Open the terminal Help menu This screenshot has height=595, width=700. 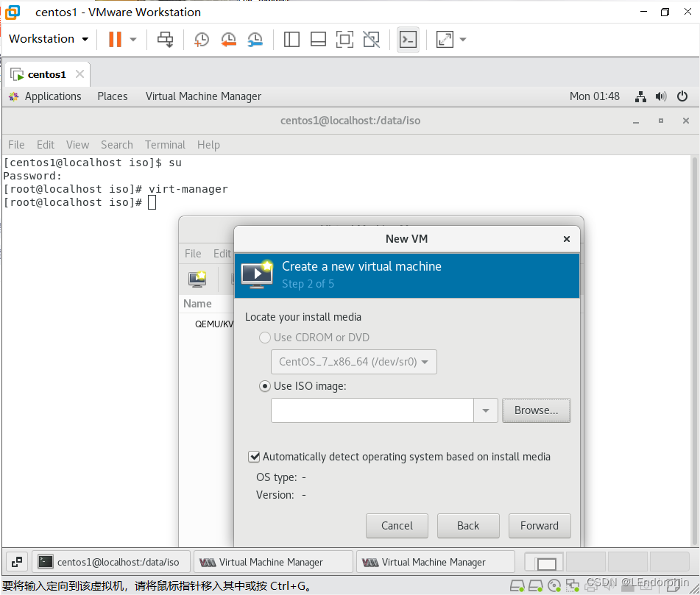pyautogui.click(x=208, y=145)
